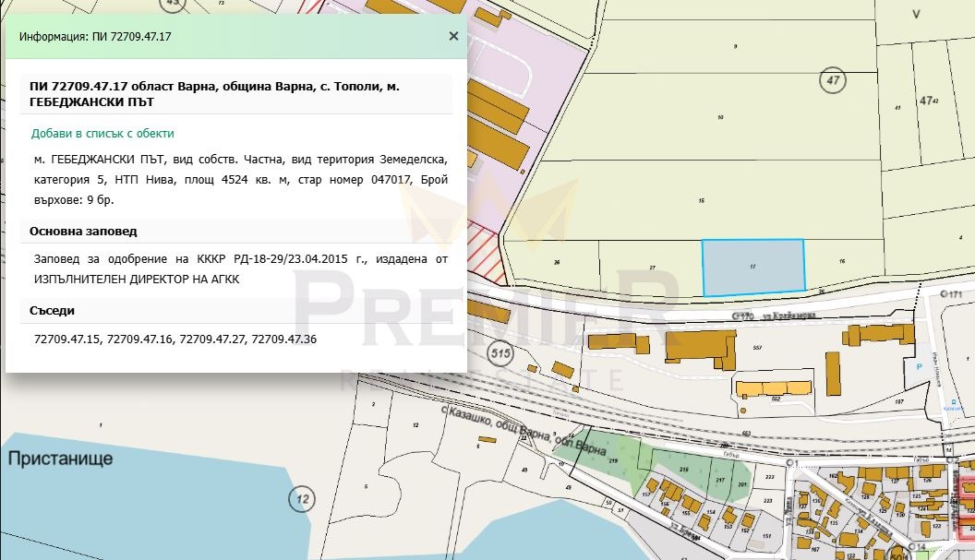
Task: Click the circled 12 district marker
Action: click(301, 500)
